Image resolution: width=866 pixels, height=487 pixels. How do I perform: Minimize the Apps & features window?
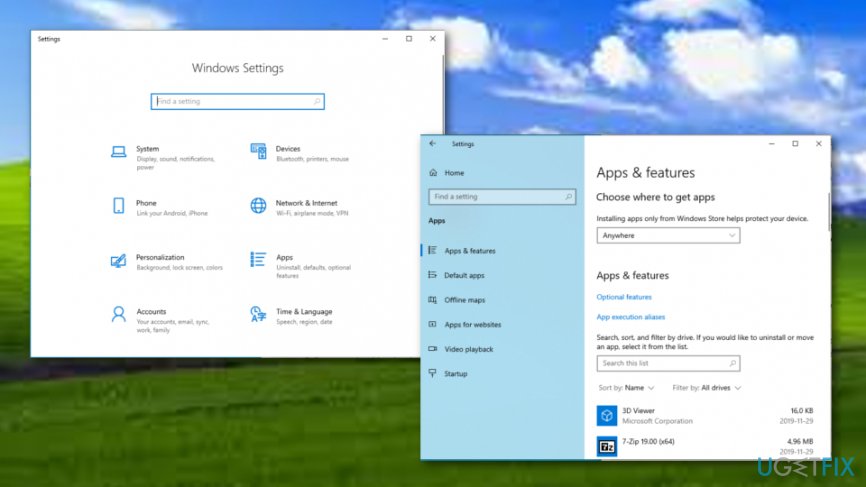point(772,144)
